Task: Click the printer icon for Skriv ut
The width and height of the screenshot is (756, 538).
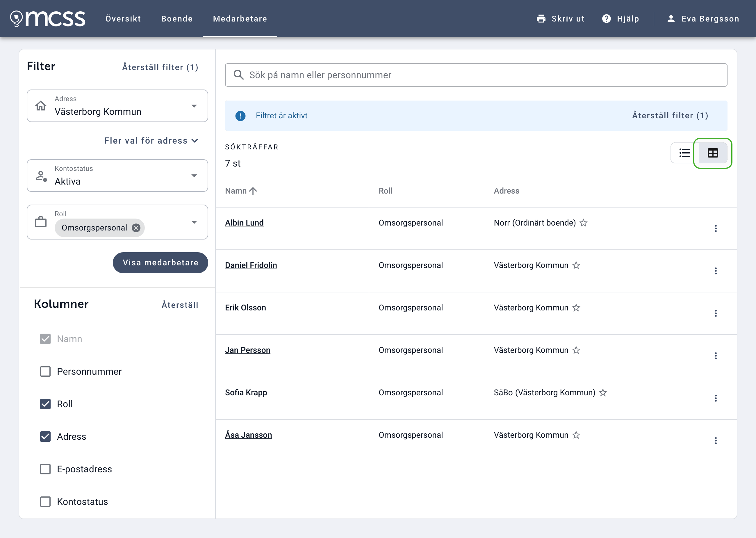Action: click(x=541, y=19)
